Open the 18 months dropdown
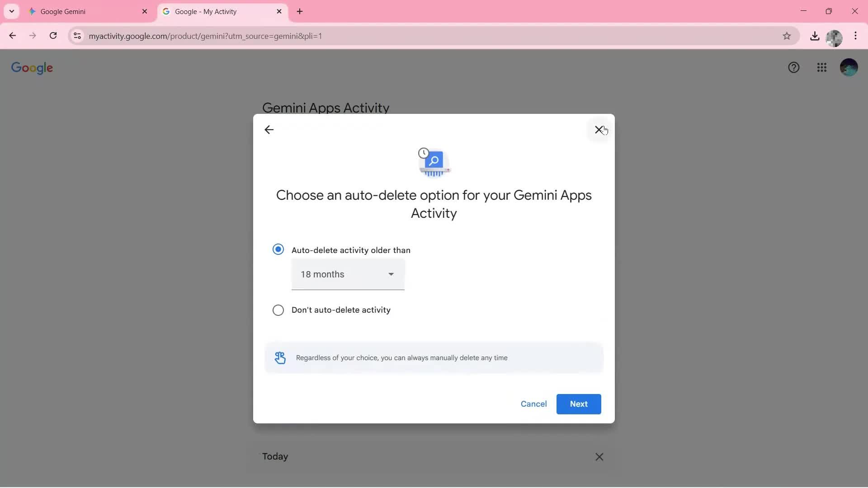The height and width of the screenshot is (488, 868). (347, 274)
